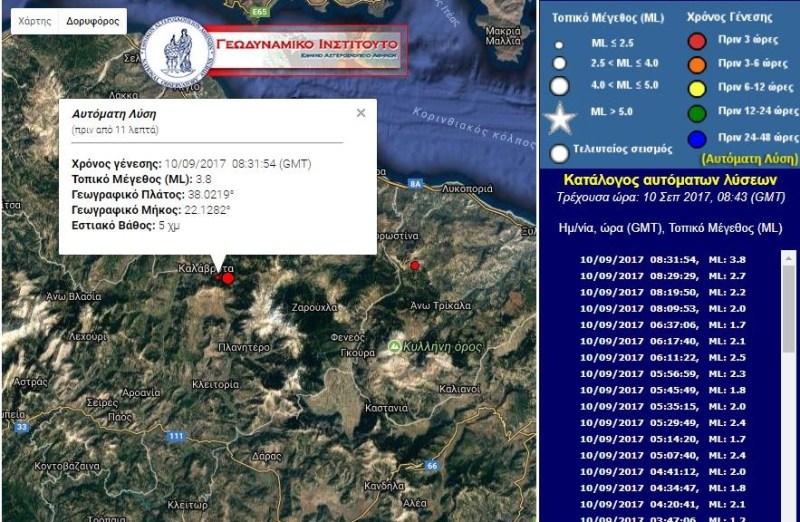
Task: Open the 06:11:22 ML 2.5 earthquake entry
Action: [x=663, y=357]
